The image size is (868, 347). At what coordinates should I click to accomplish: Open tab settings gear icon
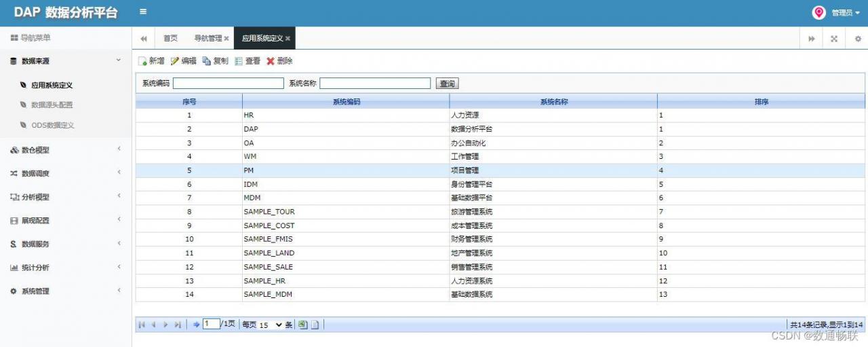(857, 39)
